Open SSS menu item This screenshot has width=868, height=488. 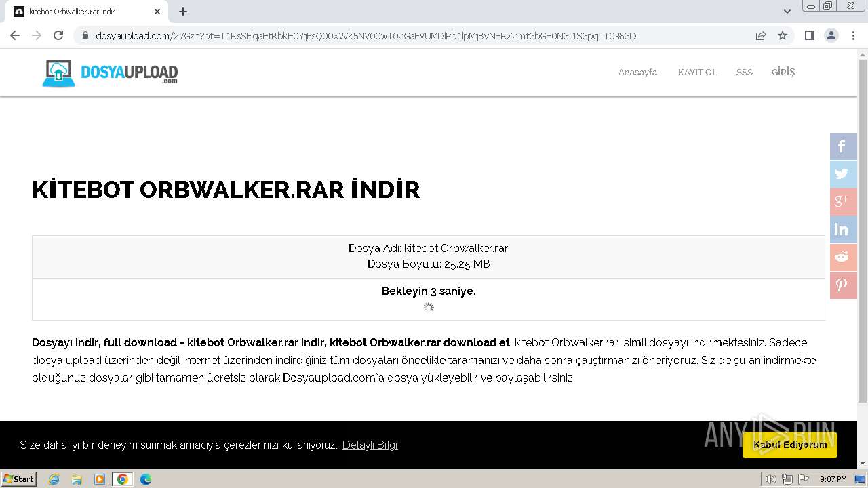coord(745,72)
